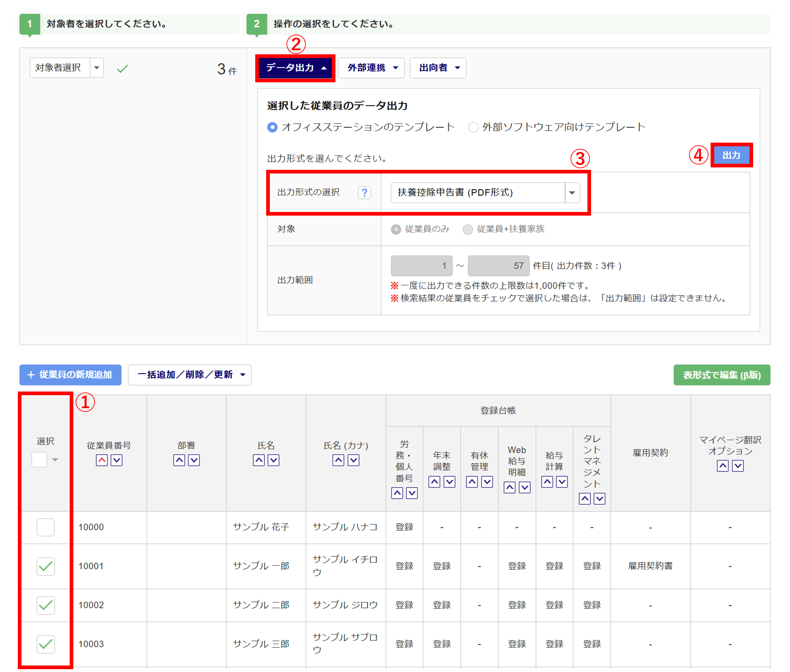Open the 外部連携 menu
The width and height of the screenshot is (790, 672).
pos(371,68)
